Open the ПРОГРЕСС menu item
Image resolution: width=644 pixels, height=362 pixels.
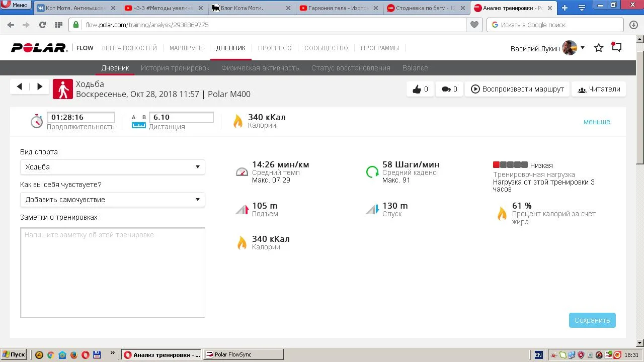(x=275, y=48)
